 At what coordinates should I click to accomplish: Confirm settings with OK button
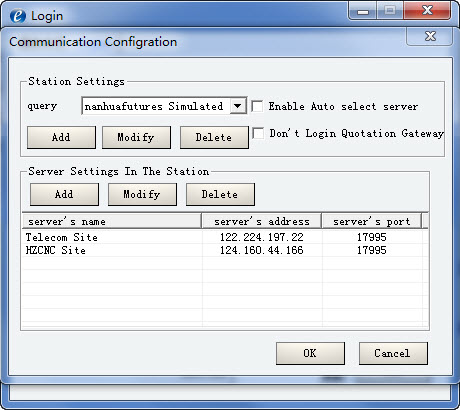pyautogui.click(x=310, y=353)
